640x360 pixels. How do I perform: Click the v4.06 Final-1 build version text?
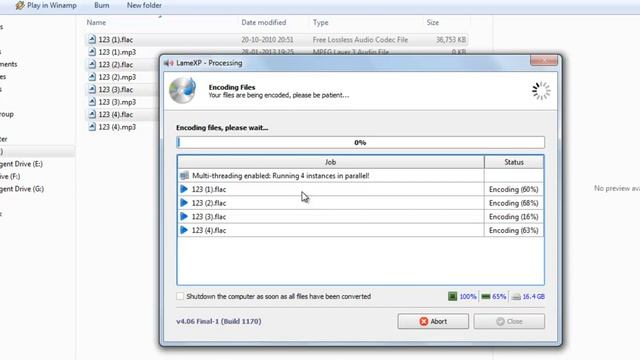(219, 321)
